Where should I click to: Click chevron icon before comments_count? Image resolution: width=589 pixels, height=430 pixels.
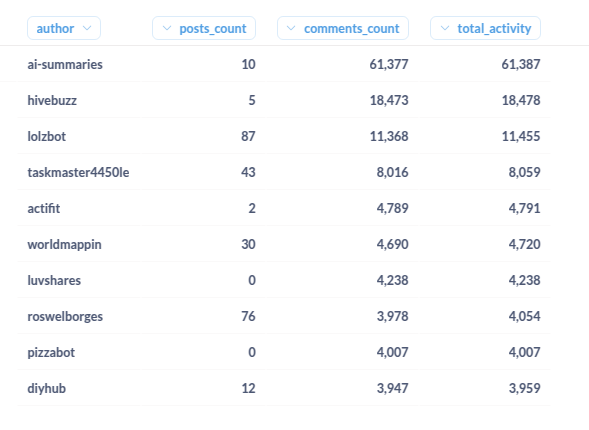(291, 28)
